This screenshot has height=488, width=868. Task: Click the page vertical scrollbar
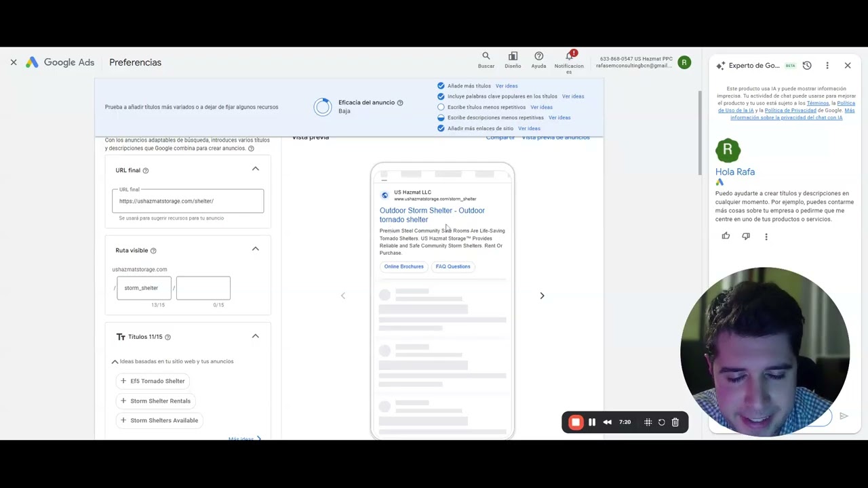tap(700, 132)
